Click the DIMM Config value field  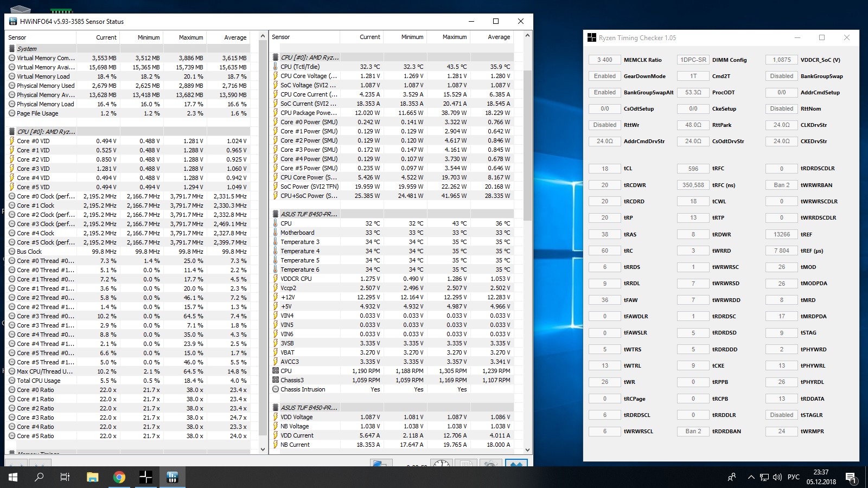click(693, 60)
